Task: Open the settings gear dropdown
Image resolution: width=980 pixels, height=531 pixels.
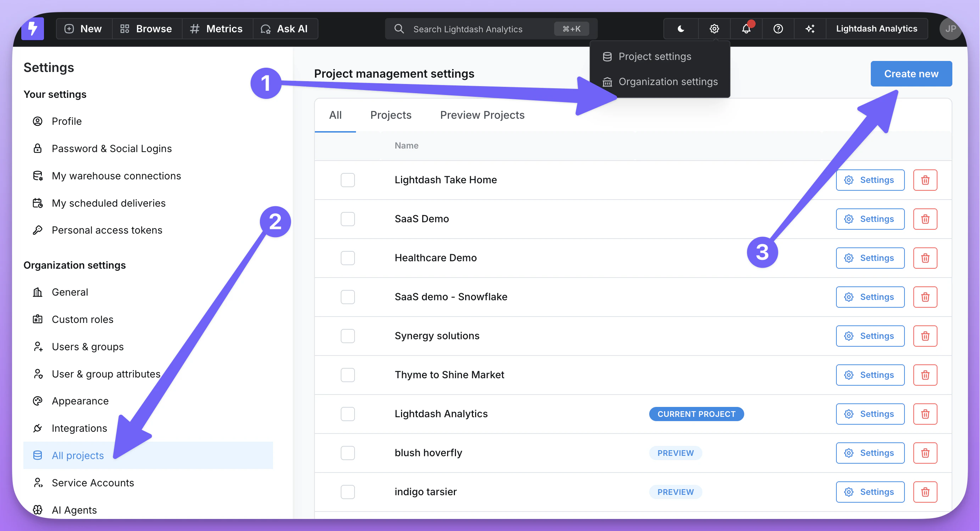Action: 714,28
